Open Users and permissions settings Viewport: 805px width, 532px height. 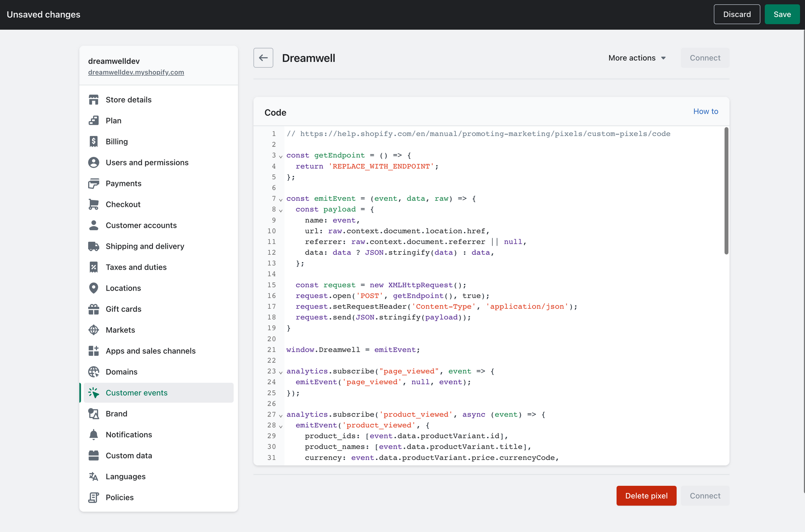pyautogui.click(x=147, y=162)
